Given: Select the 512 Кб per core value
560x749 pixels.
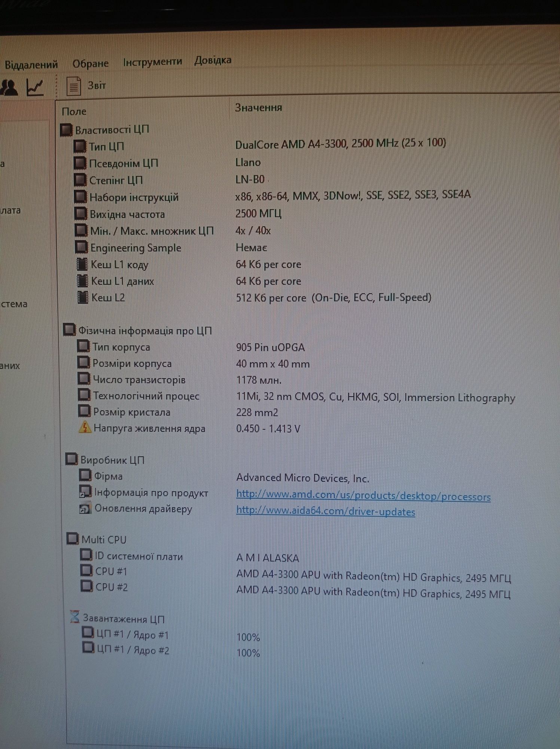Looking at the screenshot, I should coord(334,298).
